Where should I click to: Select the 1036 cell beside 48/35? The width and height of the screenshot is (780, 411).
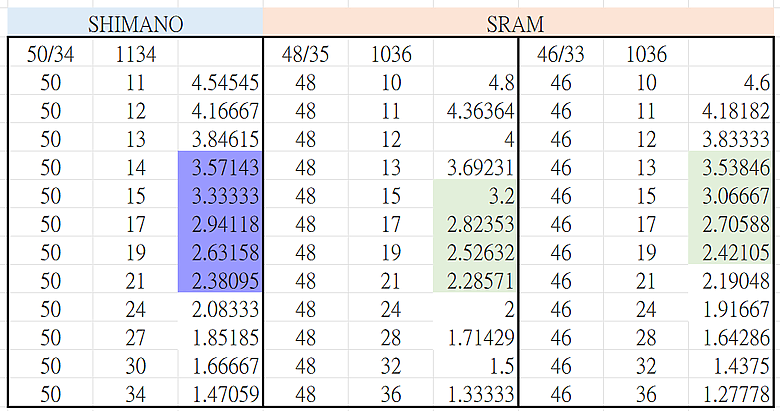[x=391, y=53]
